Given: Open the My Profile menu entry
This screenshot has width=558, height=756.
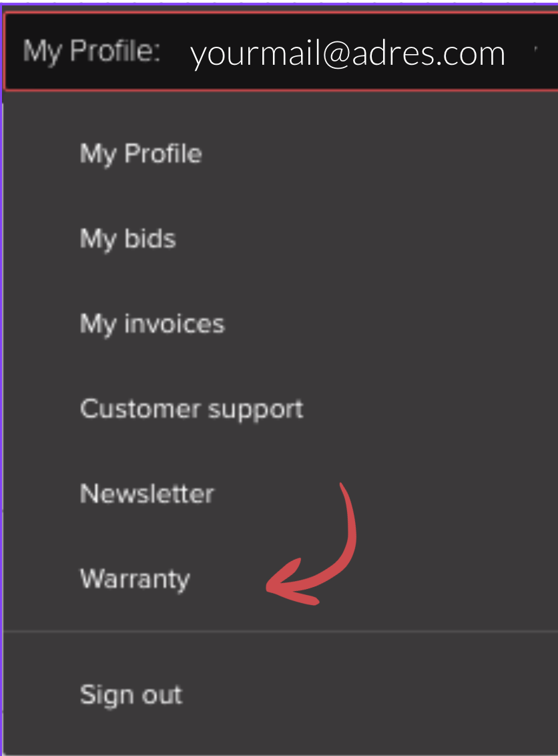Looking at the screenshot, I should tap(141, 154).
